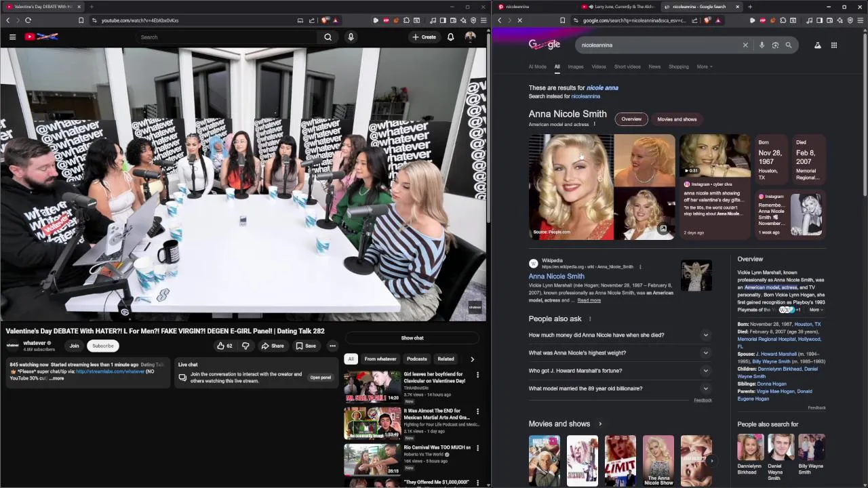Viewport: 868px width, 488px height.
Task: Go back in the YouTube browser window
Action: [x=8, y=20]
